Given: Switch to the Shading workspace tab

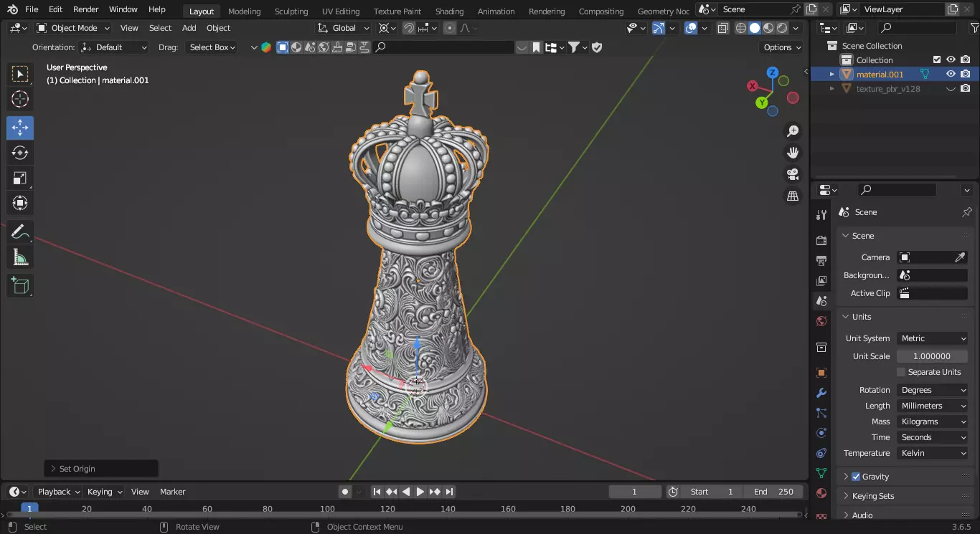Looking at the screenshot, I should click(449, 11).
